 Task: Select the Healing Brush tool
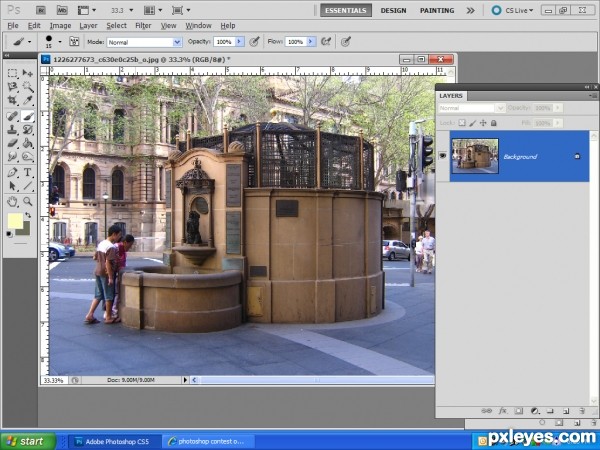[x=12, y=116]
